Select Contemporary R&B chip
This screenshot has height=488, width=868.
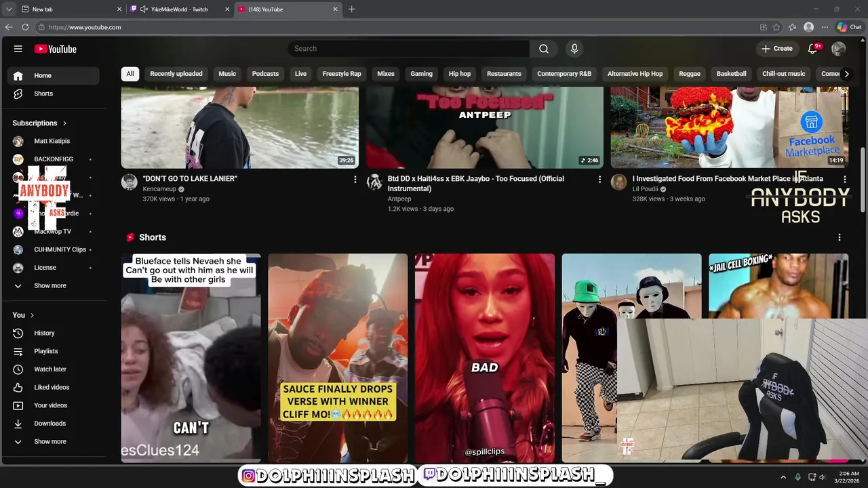tap(564, 74)
